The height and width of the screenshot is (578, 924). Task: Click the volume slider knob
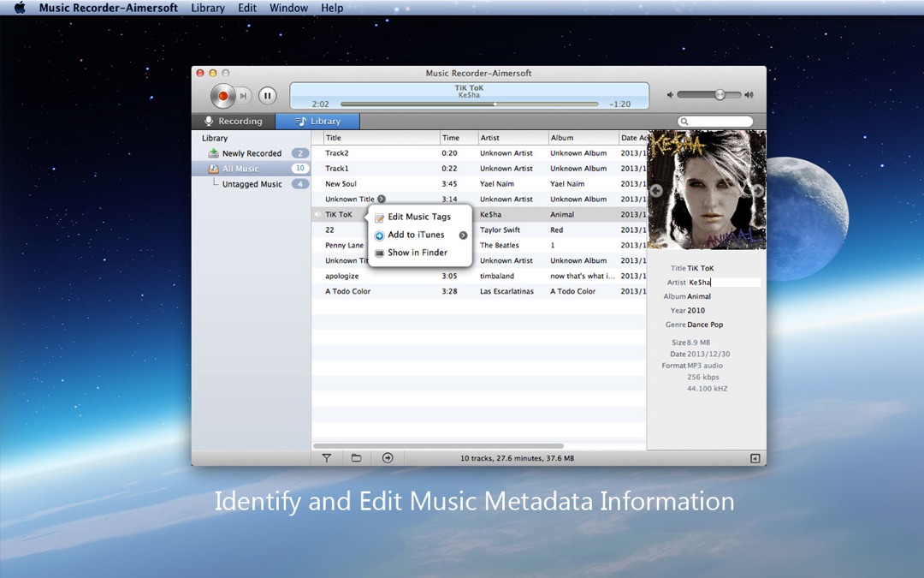720,95
